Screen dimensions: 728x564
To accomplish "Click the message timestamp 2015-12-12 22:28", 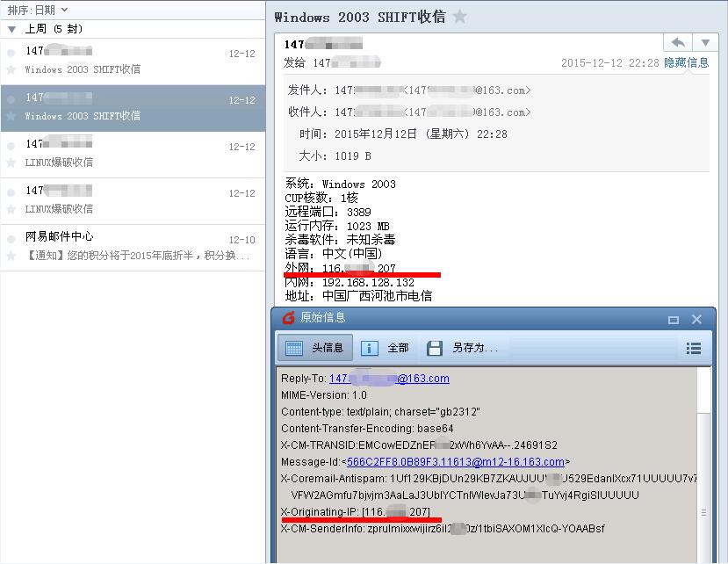I will pos(610,62).
